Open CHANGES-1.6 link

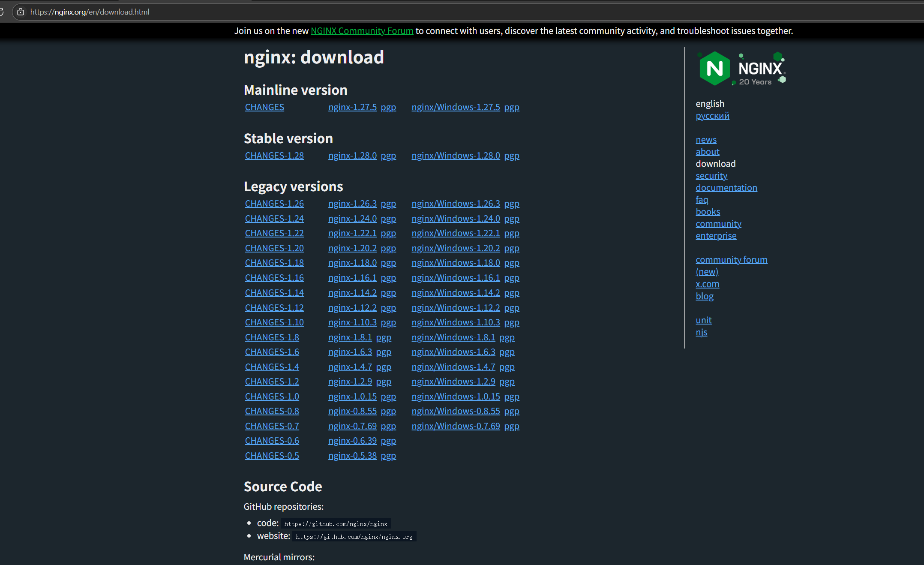tap(272, 352)
